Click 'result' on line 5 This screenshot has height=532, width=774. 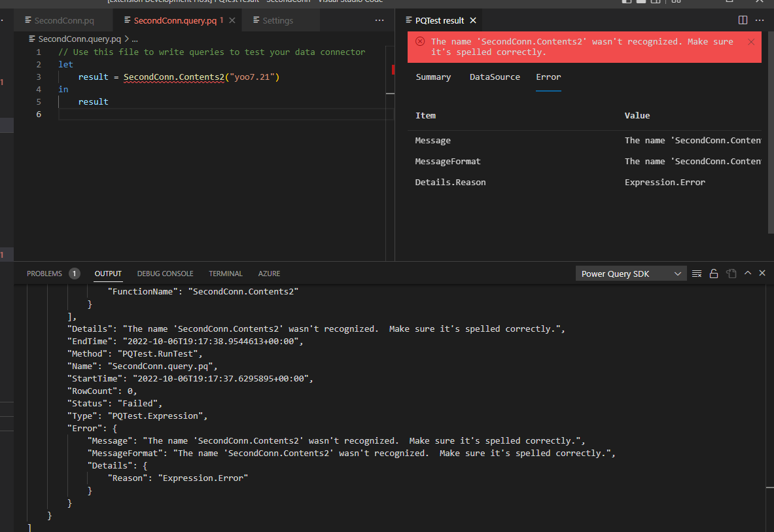(94, 101)
